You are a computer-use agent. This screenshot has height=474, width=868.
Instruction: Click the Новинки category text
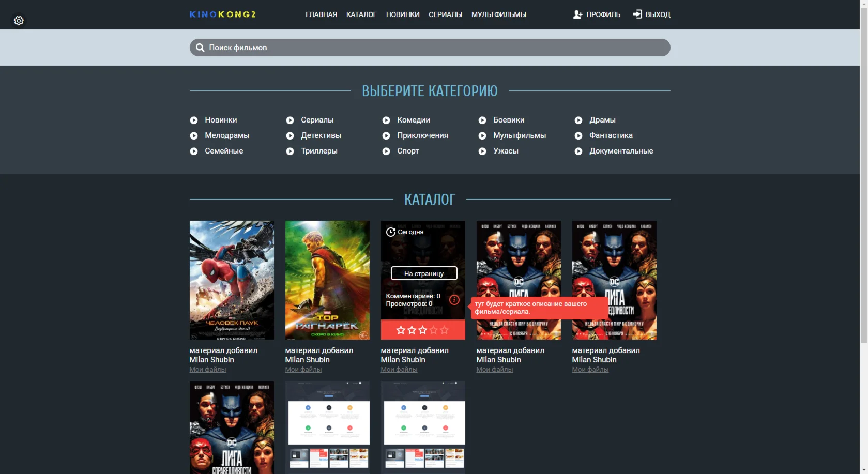click(x=221, y=120)
